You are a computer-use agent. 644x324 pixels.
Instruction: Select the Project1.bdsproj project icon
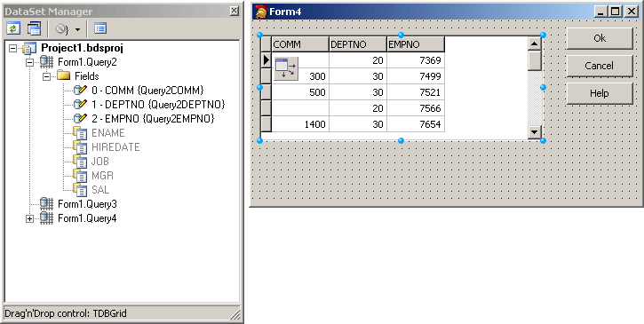point(29,49)
